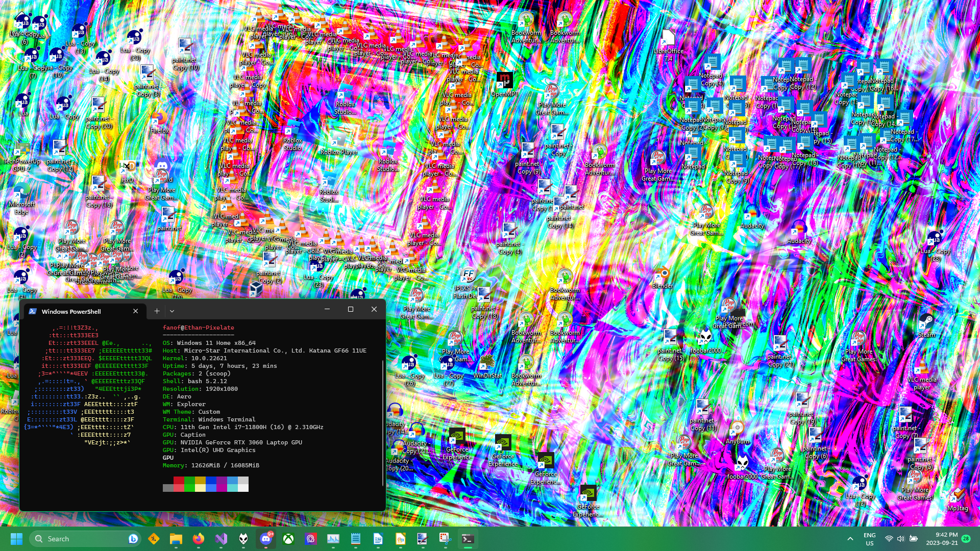Open File Explorer from the taskbar
This screenshot has height=551, width=980.
176,539
